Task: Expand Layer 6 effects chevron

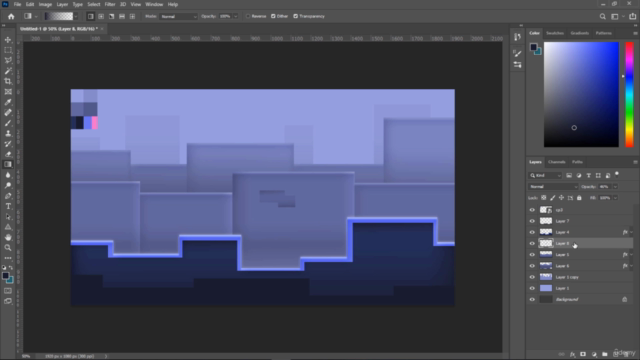Action: pos(631,266)
